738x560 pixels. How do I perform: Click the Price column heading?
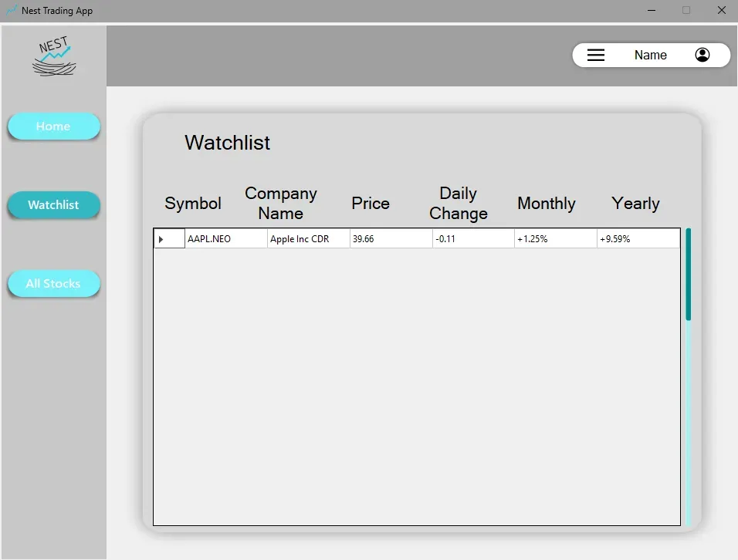371,204
